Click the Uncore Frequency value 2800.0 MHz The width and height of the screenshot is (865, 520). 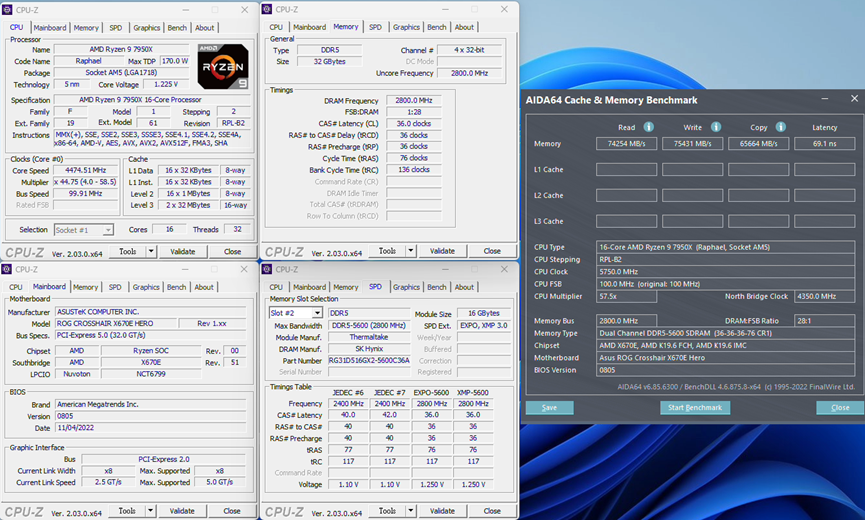469,73
